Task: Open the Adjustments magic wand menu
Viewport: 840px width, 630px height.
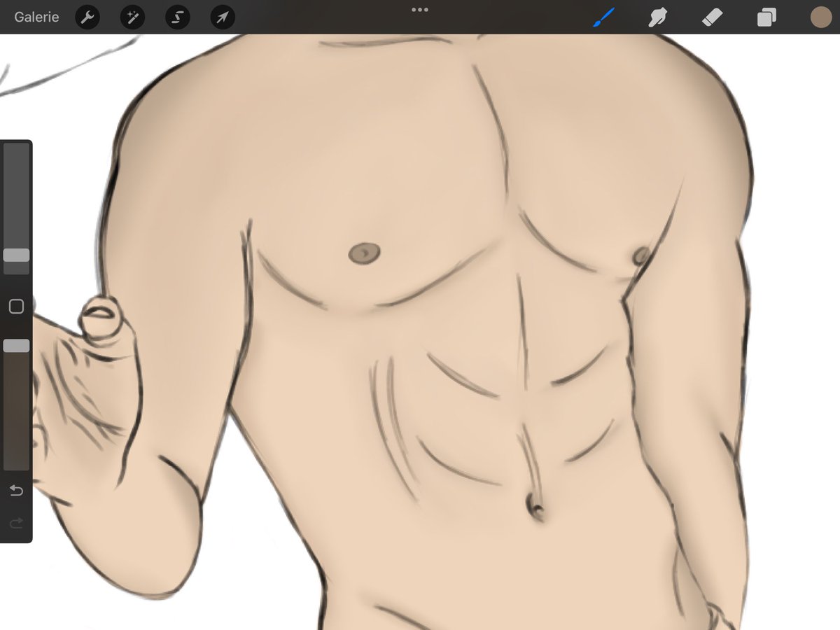Action: [x=132, y=17]
